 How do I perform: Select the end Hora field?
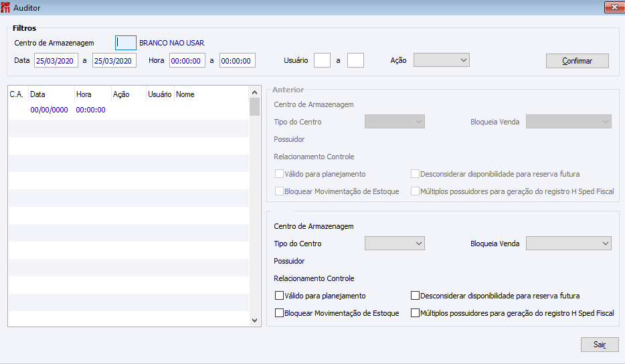pos(237,61)
